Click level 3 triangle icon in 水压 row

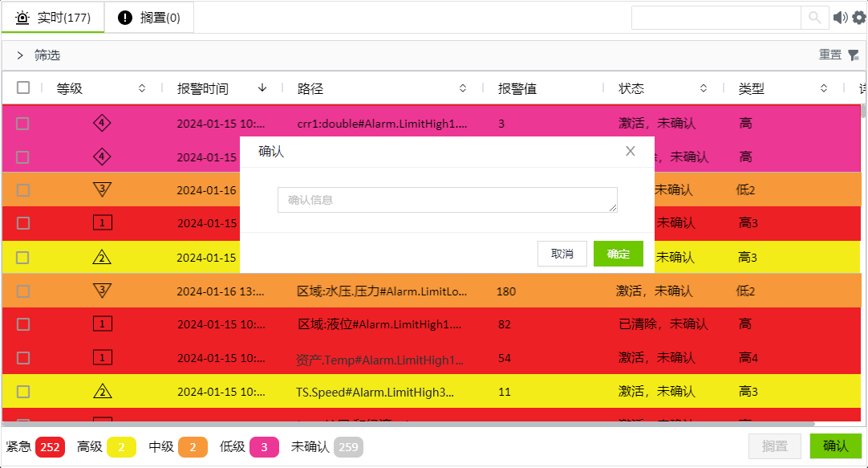102,291
